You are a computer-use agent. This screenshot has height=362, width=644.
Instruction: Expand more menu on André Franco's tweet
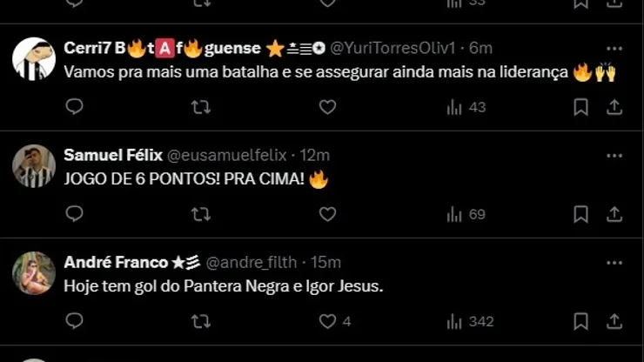coord(614,262)
